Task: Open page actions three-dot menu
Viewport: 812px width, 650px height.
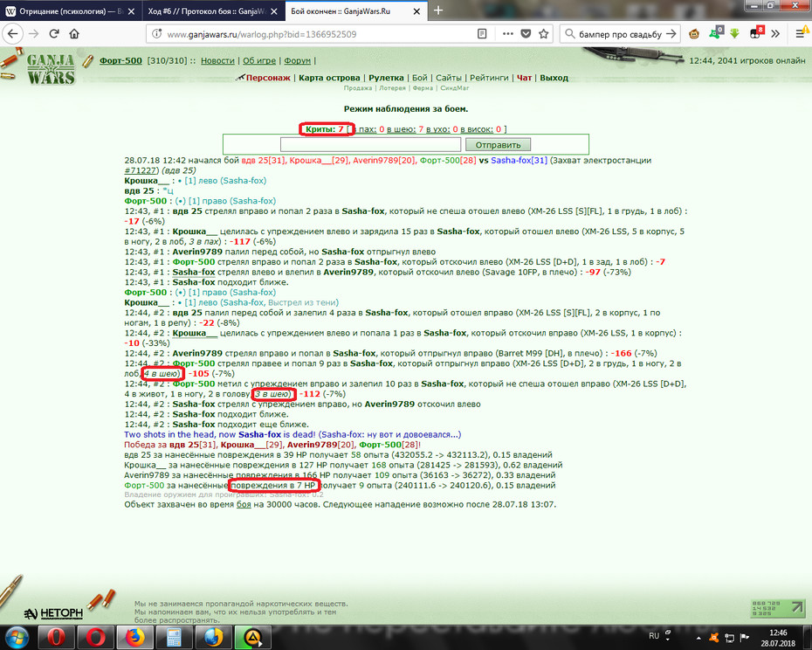Action: (x=508, y=34)
